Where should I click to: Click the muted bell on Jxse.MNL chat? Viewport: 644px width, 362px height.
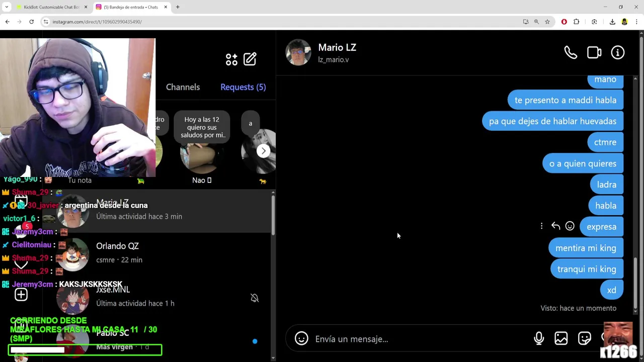pyautogui.click(x=255, y=298)
